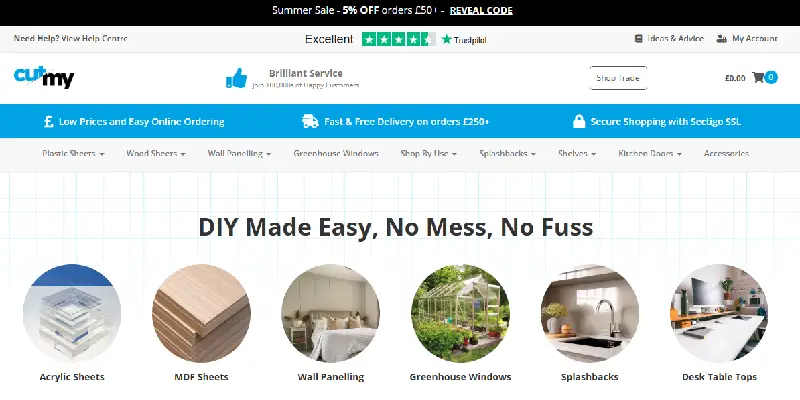Open the Splashbacks category image
This screenshot has width=800, height=400.
tap(590, 313)
